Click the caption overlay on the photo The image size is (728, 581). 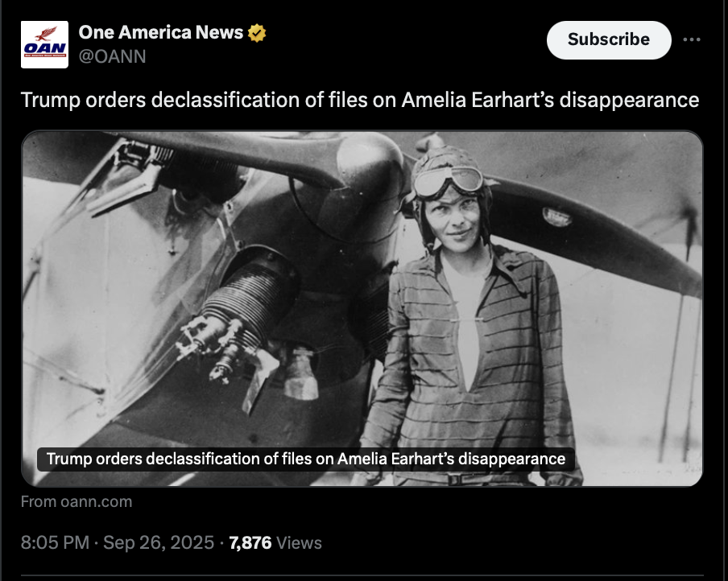point(306,459)
